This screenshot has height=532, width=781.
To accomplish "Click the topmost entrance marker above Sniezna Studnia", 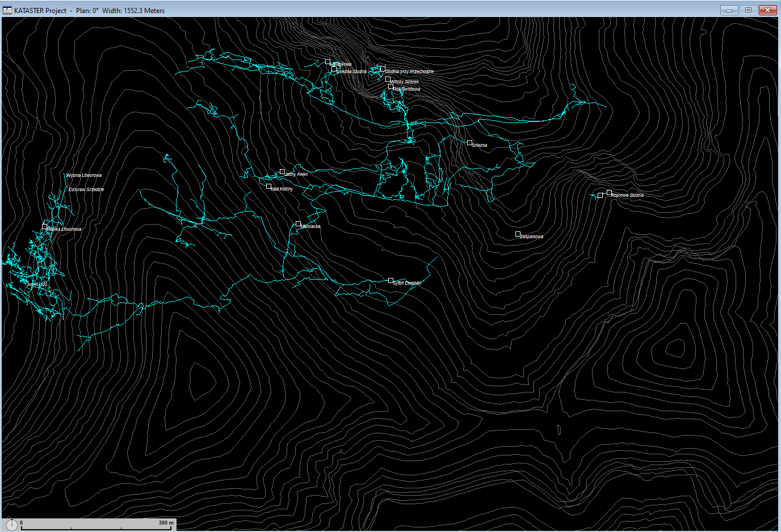I will (327, 62).
